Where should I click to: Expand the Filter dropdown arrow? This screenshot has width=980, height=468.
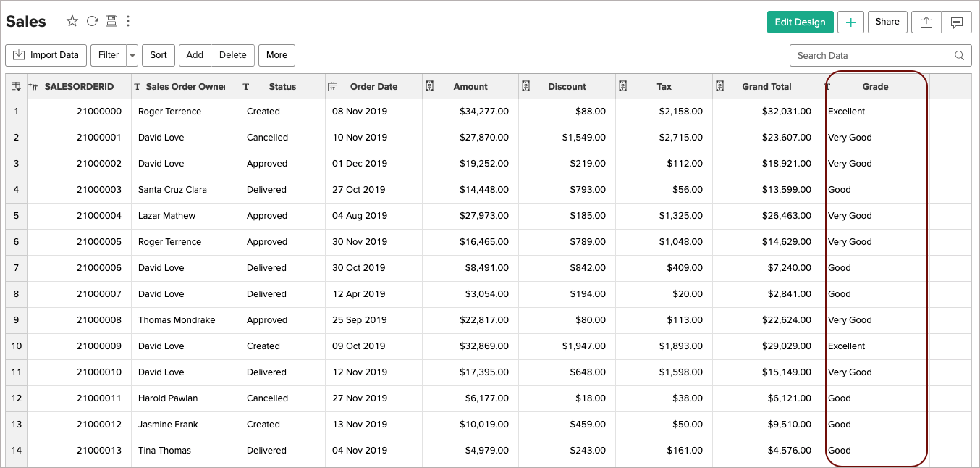132,55
